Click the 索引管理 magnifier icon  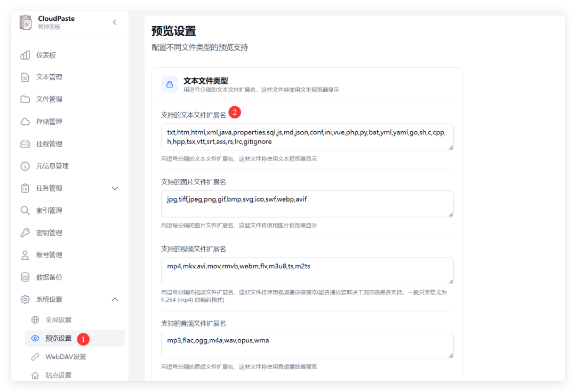click(25, 210)
